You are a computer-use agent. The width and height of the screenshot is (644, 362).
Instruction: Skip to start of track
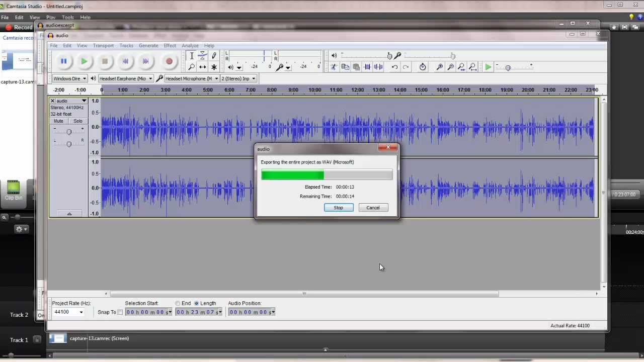(125, 61)
